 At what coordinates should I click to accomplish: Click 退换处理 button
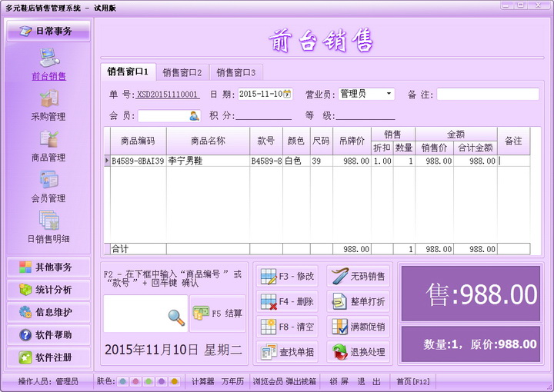359,352
